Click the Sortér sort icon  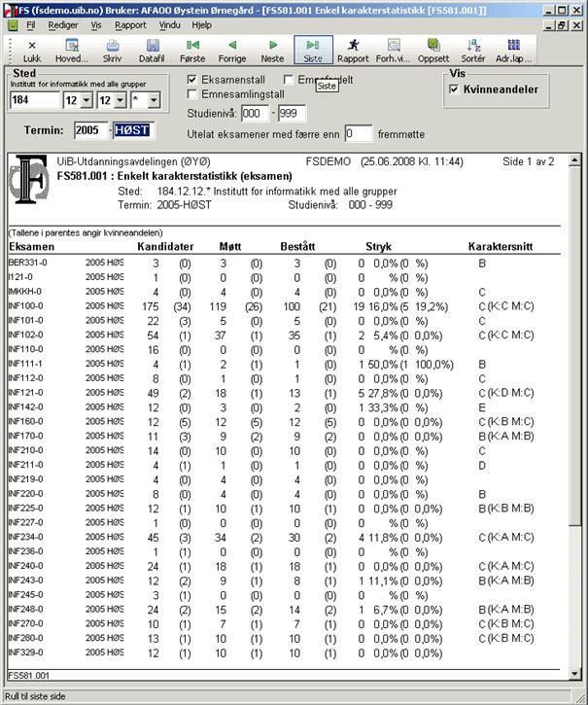pyautogui.click(x=473, y=51)
